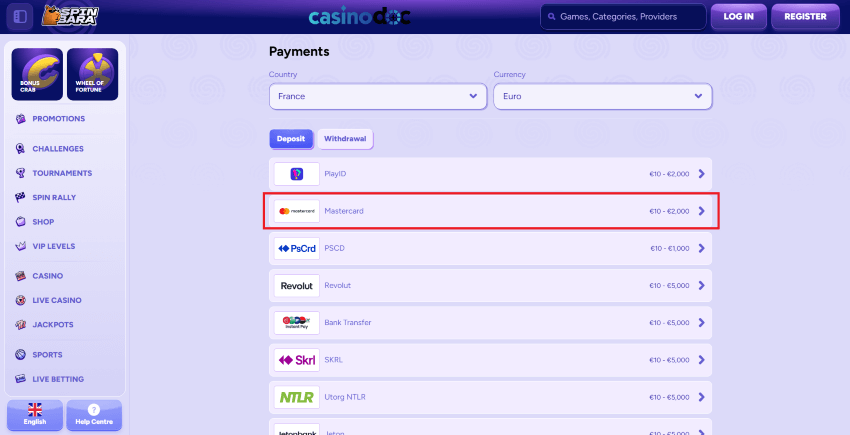Click the Skrl payment logo
The height and width of the screenshot is (435, 850).
pyautogui.click(x=297, y=360)
